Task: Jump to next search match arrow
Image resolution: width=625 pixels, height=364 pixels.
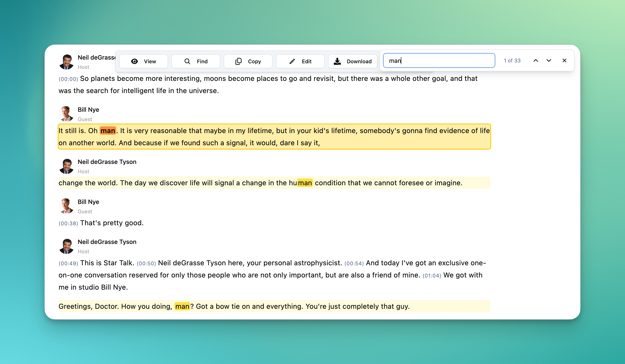Action: point(549,60)
